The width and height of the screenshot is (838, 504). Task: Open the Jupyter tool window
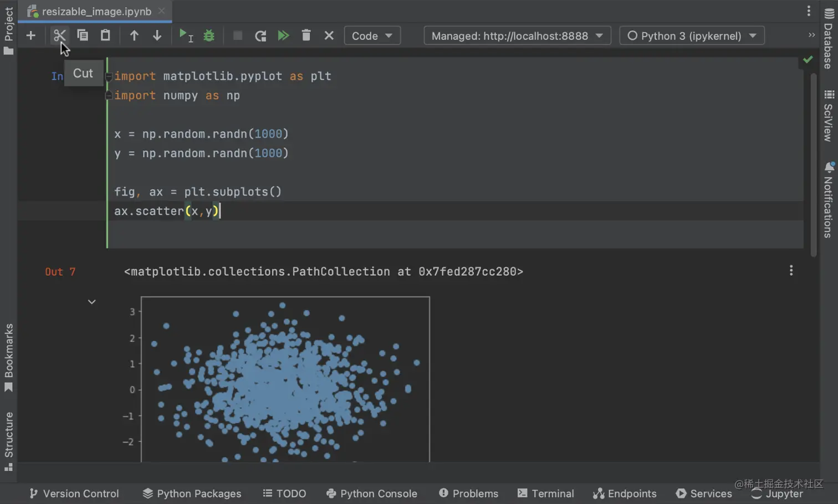(x=777, y=493)
